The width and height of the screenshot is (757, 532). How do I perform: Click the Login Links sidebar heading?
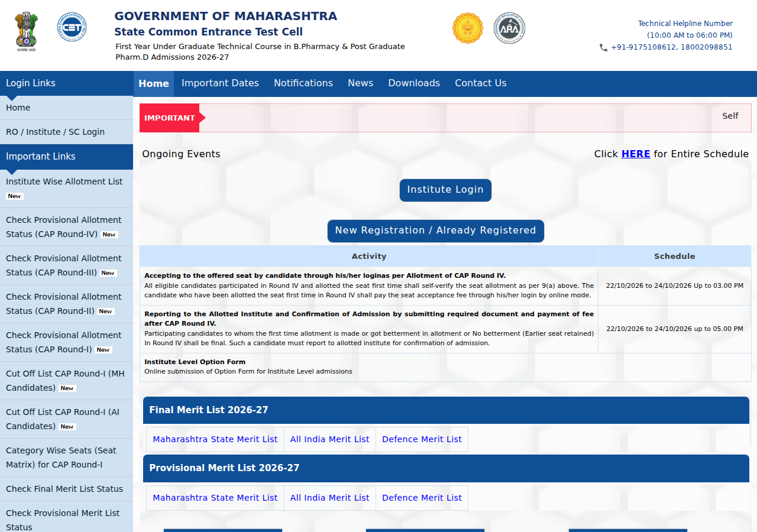click(66, 83)
